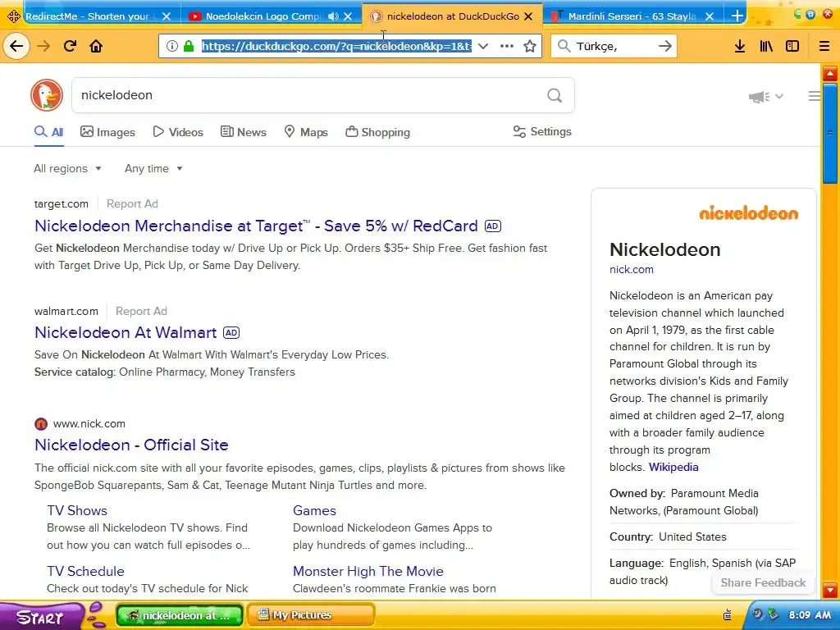Click the taskbar clock 8:09 AM
This screenshot has height=630, width=840.
pos(810,614)
